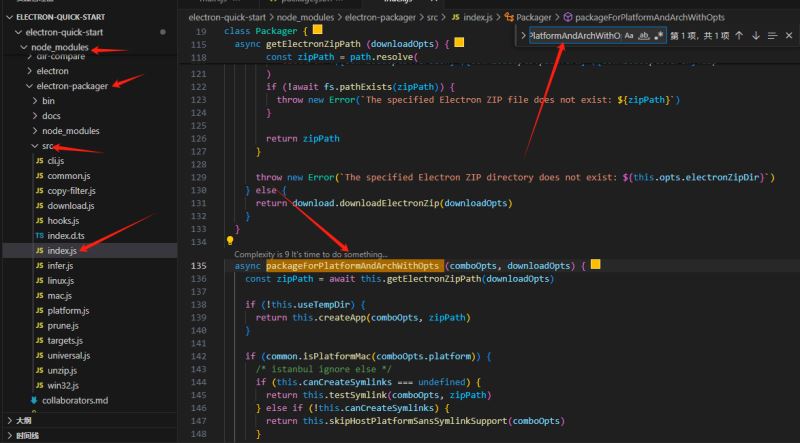Click JS icon of common.js
Screen dimensions: 800x443
40,176
